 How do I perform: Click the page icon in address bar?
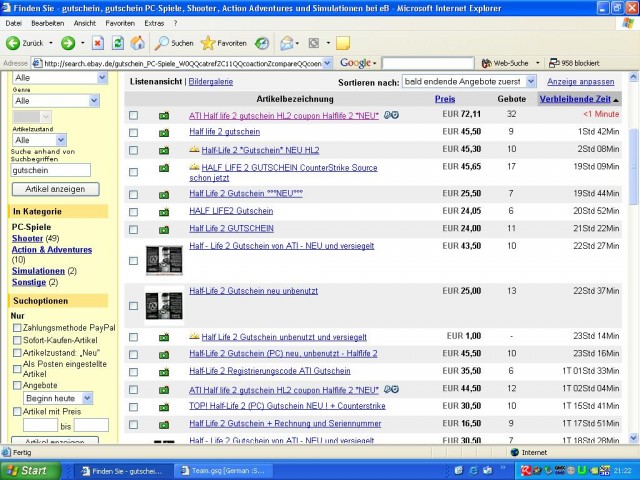[x=37, y=63]
